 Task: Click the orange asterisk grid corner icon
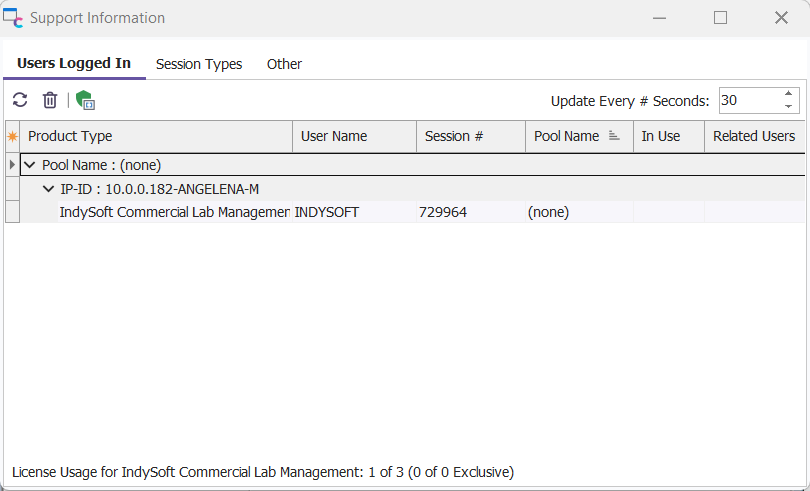click(x=13, y=136)
